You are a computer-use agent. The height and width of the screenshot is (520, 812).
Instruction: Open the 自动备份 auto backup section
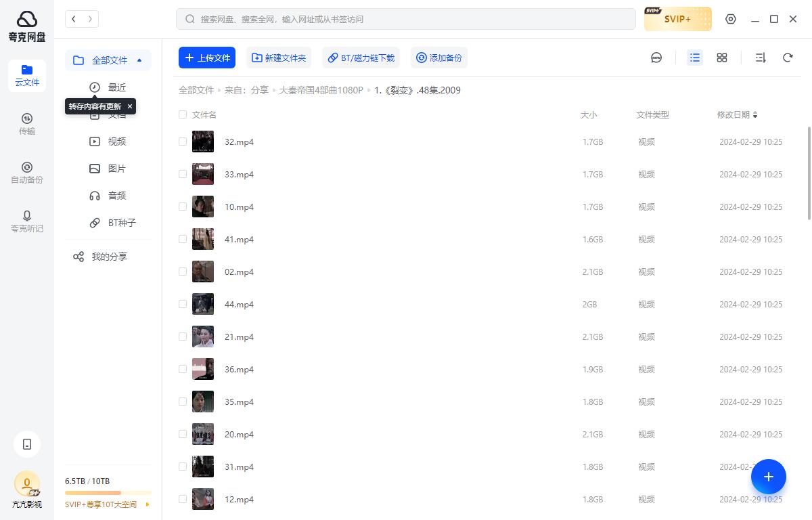[x=27, y=173]
